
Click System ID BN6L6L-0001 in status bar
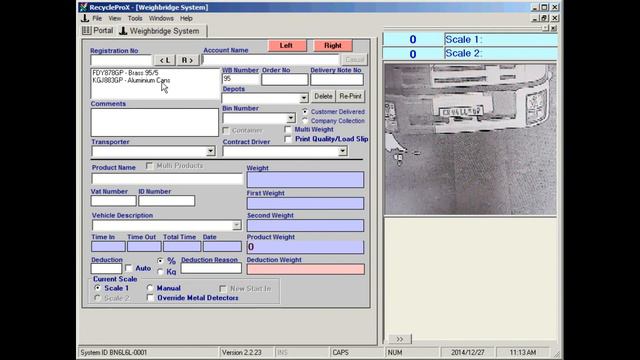point(113,352)
